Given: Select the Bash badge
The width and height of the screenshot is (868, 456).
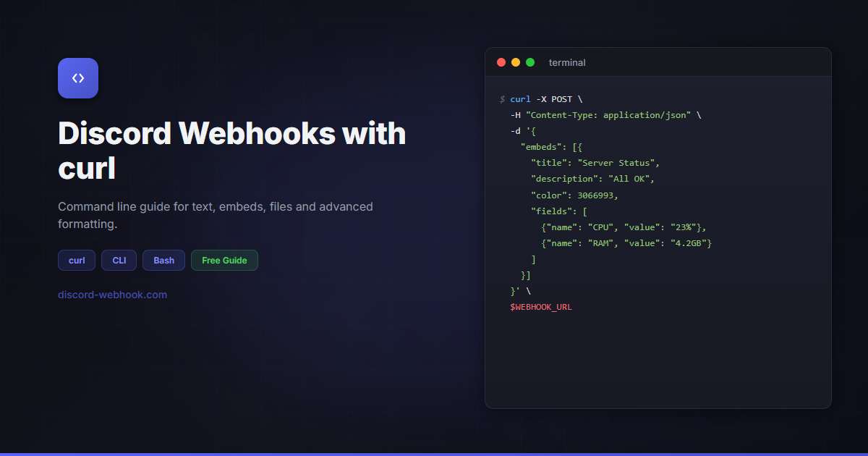Looking at the screenshot, I should (163, 260).
